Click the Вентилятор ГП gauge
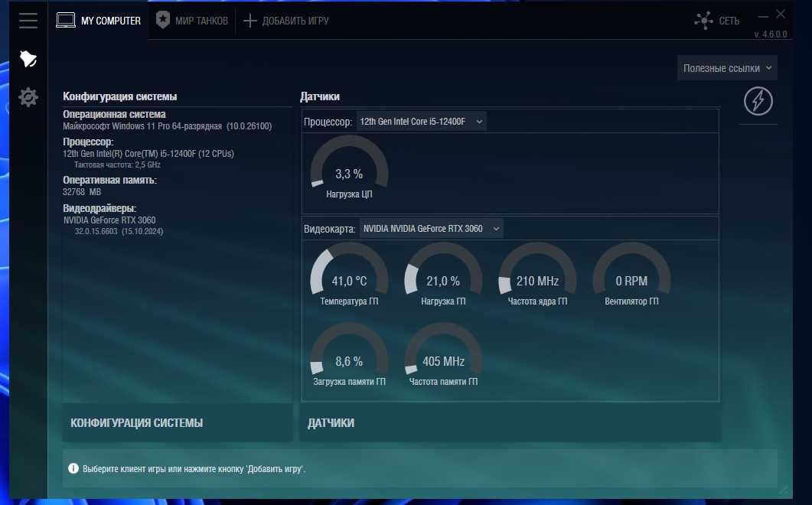This screenshot has height=505, width=812. tap(632, 275)
